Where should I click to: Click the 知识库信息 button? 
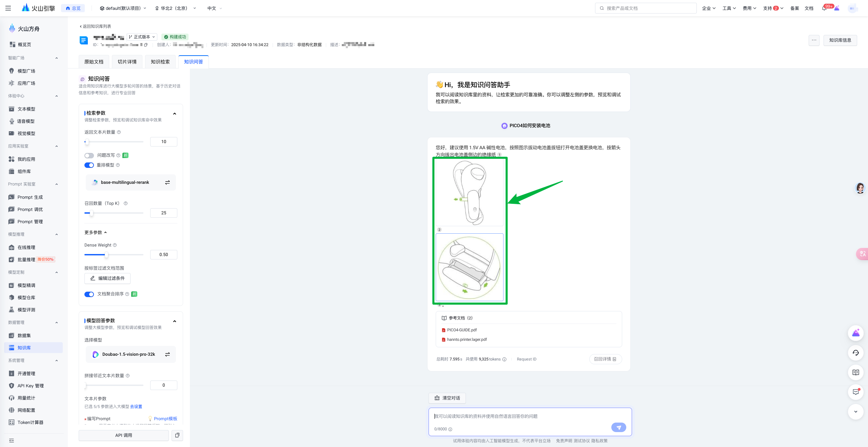click(840, 40)
